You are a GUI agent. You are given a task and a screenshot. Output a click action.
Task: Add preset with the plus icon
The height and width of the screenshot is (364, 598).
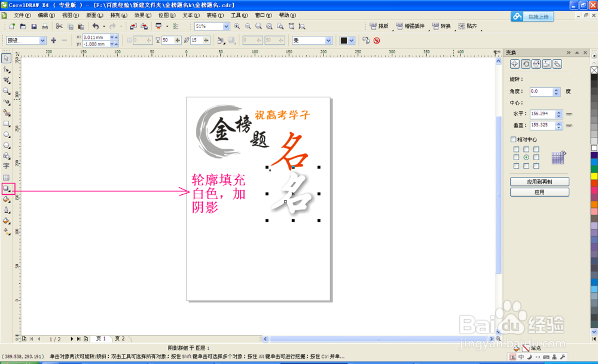click(53, 41)
